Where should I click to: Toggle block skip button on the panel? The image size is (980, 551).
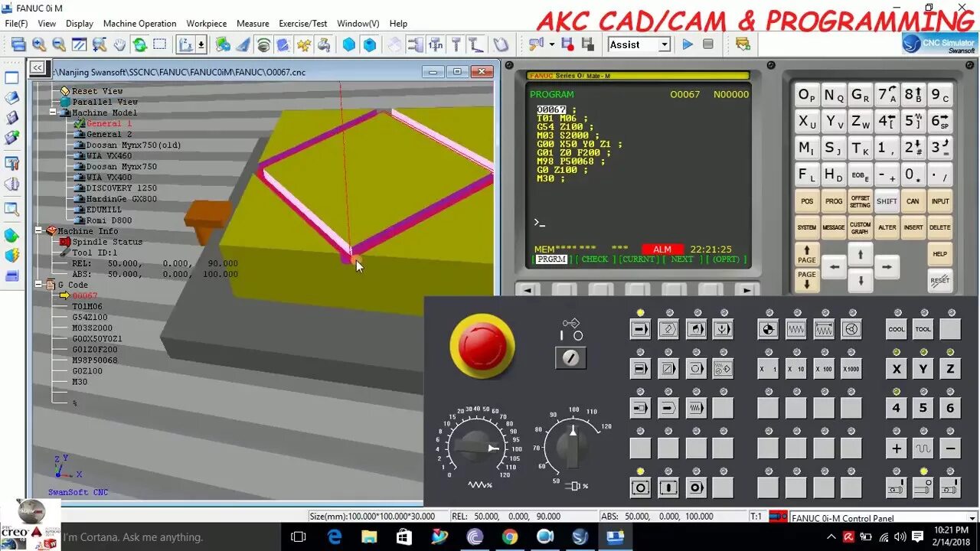[668, 369]
